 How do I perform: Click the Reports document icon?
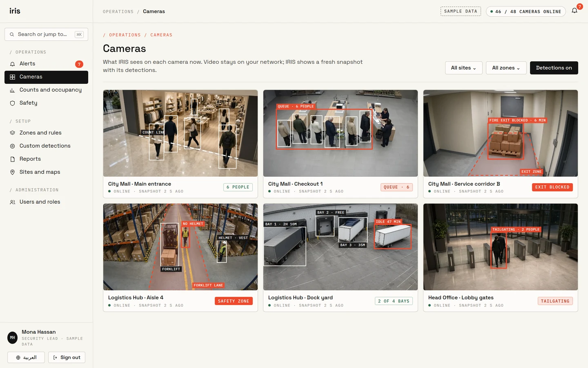pyautogui.click(x=12, y=159)
